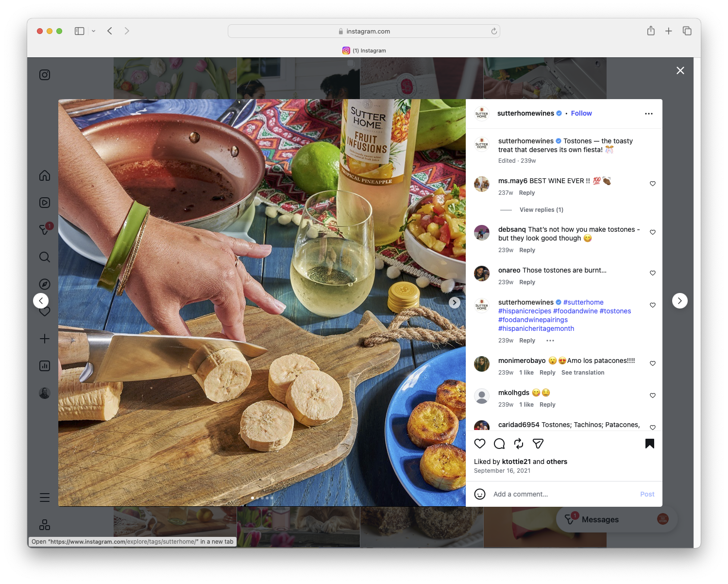Follow sutterhomewines
Viewport: 728px width, 584px height.
coord(581,113)
